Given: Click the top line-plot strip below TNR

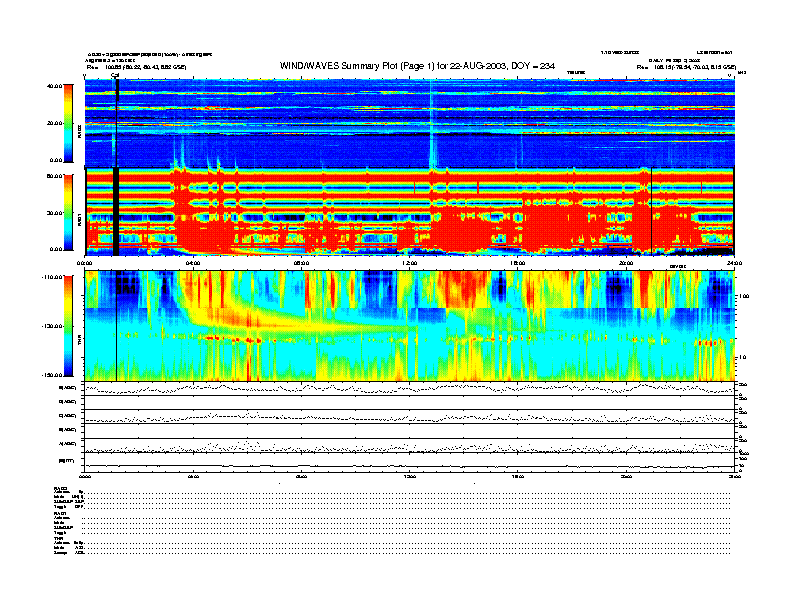Looking at the screenshot, I should [410, 389].
